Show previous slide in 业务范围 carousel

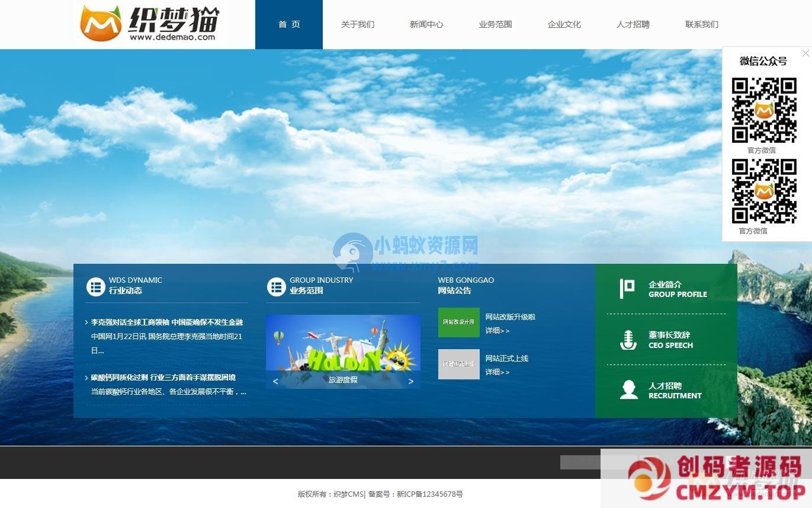(x=275, y=381)
